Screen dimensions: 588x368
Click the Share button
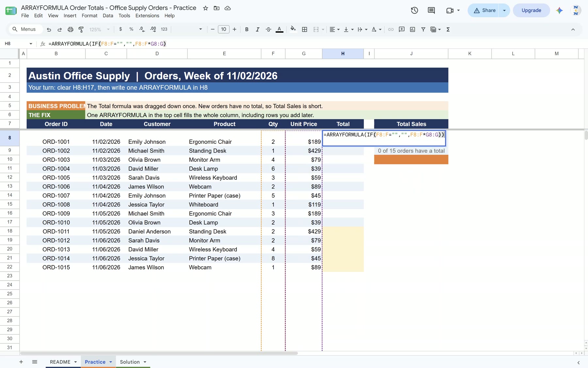484,10
